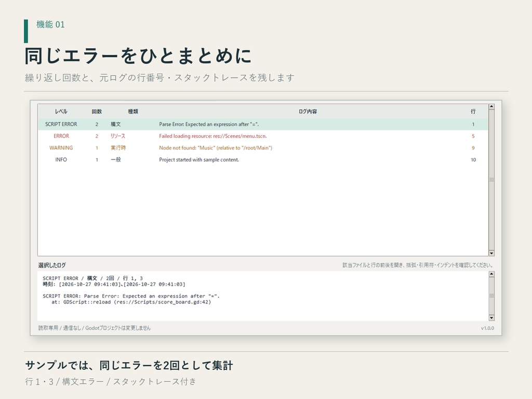Click the log table scrollbar down arrow
532x399 pixels.
(x=491, y=253)
